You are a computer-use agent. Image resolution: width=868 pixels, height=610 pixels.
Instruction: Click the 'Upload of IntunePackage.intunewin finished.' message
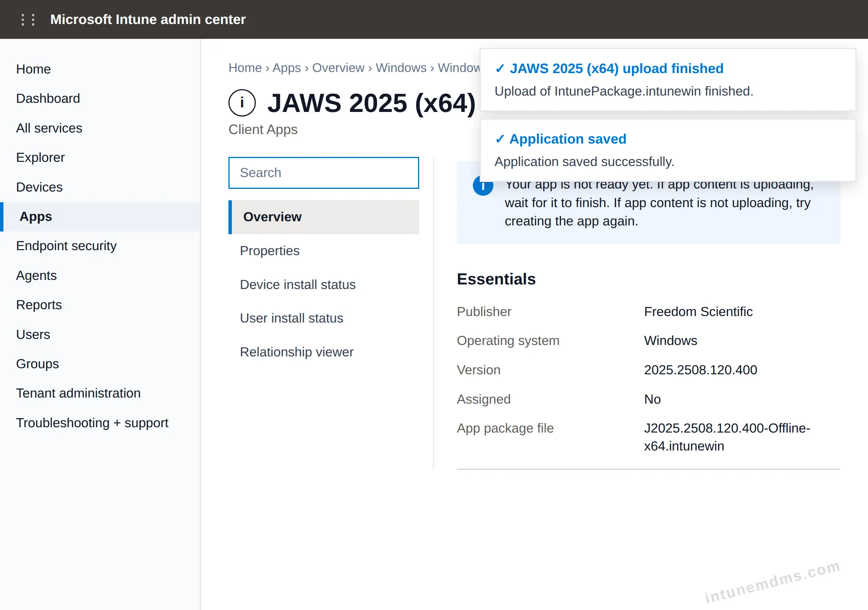(x=624, y=91)
